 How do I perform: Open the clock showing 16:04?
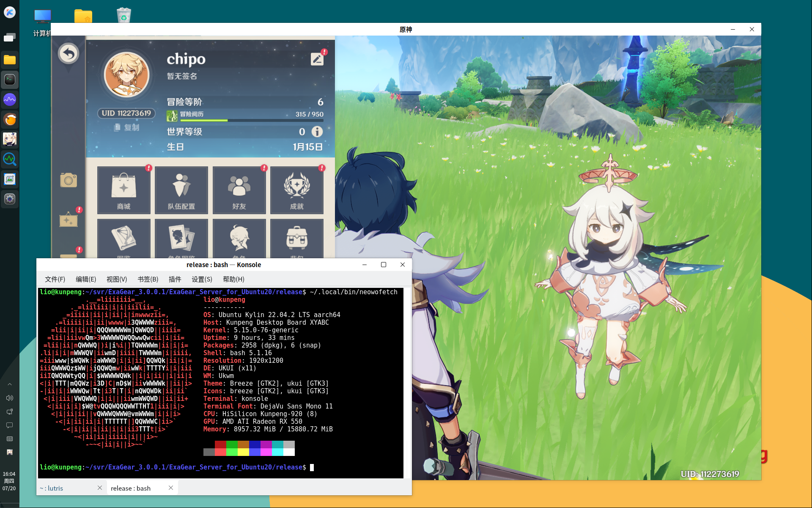click(x=9, y=481)
